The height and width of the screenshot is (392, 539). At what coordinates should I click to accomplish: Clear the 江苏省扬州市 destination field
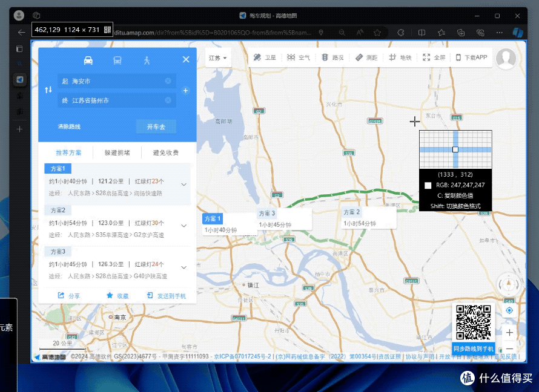(168, 100)
